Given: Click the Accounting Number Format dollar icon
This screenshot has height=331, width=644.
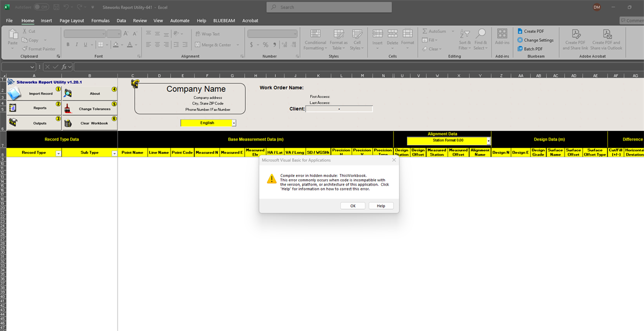Looking at the screenshot, I should point(251,45).
